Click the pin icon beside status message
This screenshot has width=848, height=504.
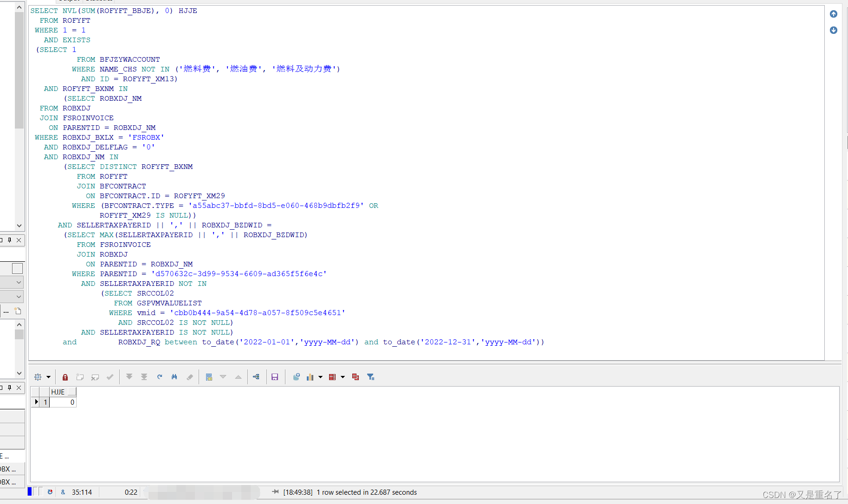pos(275,492)
